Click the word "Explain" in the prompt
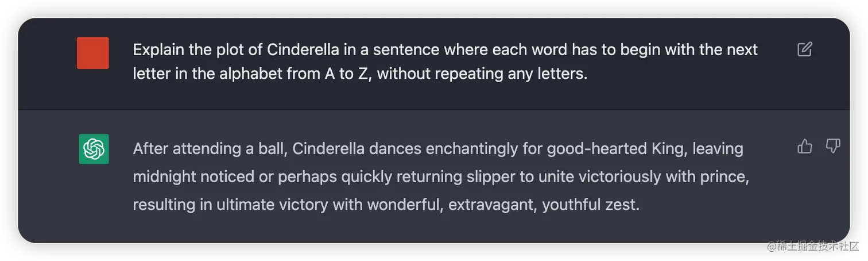Viewport: 868px width, 261px height. (159, 50)
